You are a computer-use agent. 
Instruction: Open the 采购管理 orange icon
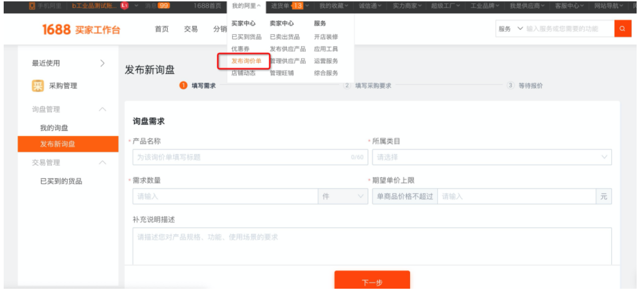38,86
